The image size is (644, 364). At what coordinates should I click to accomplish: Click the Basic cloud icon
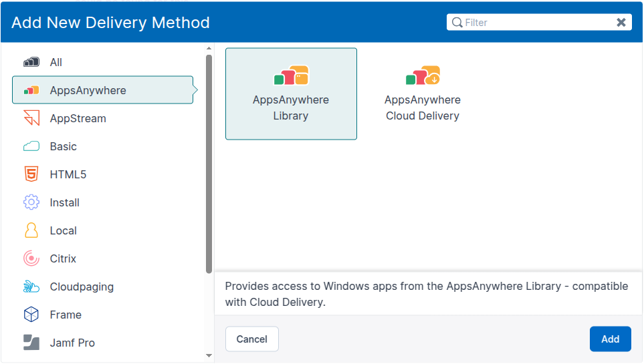(x=31, y=146)
